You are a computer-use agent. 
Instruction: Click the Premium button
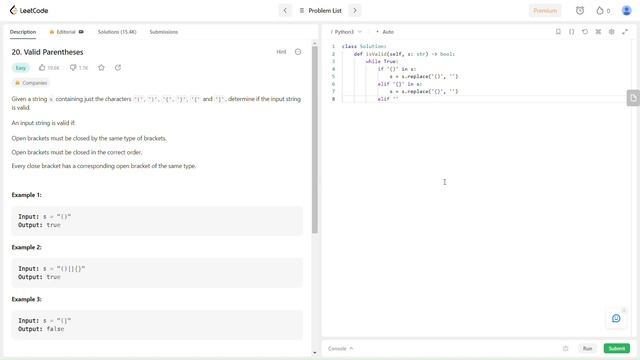click(545, 11)
